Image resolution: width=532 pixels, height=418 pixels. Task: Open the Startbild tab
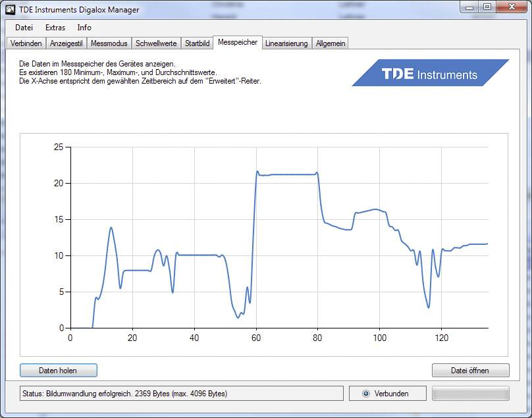196,43
